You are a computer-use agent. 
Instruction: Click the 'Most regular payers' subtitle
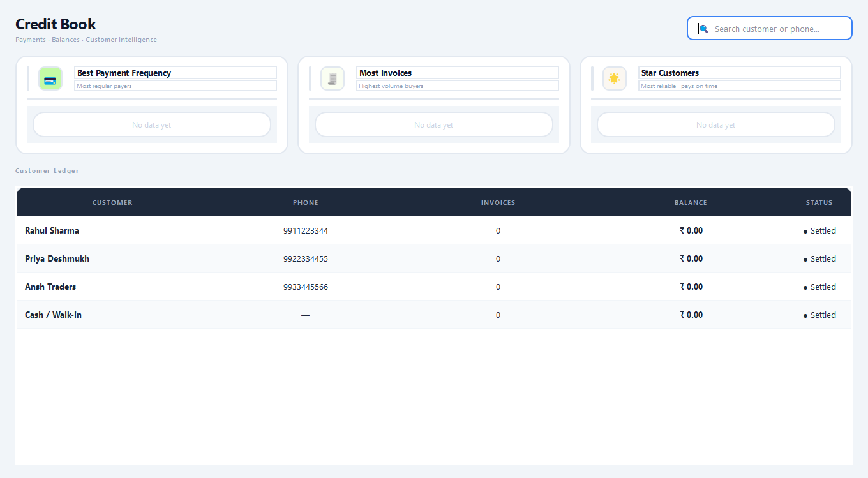tap(104, 86)
